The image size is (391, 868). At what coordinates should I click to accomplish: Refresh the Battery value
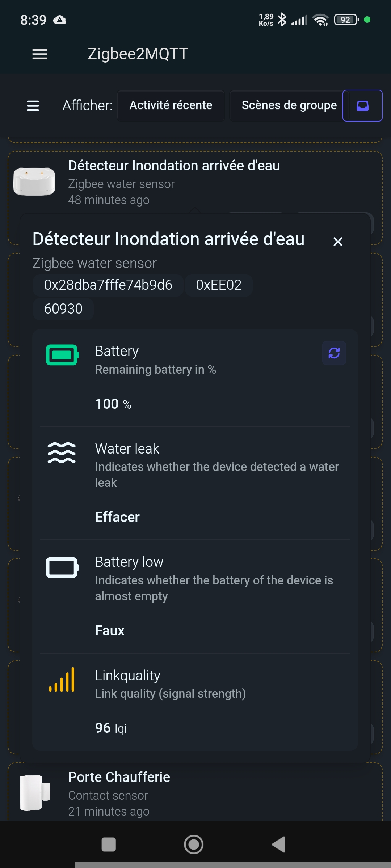[x=334, y=353]
